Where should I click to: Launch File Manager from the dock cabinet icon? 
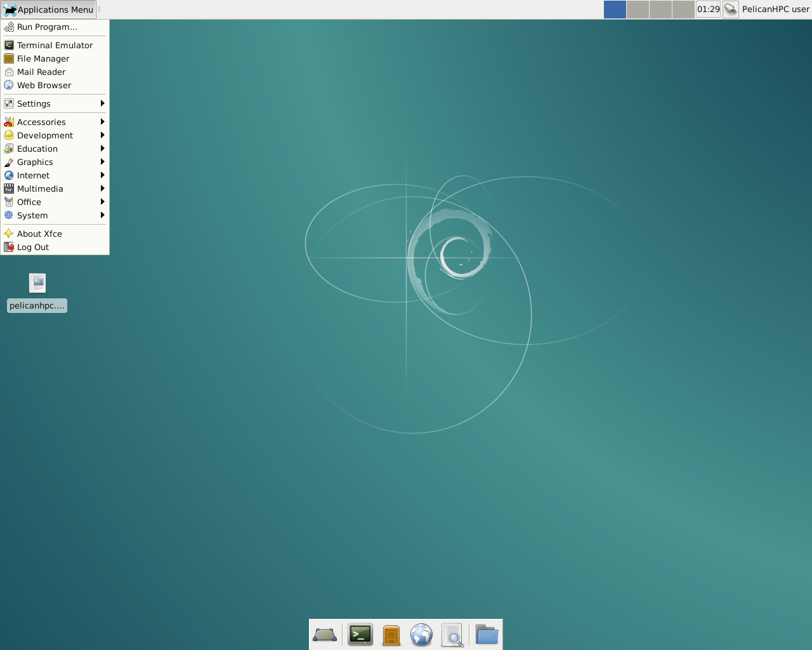[x=391, y=635]
